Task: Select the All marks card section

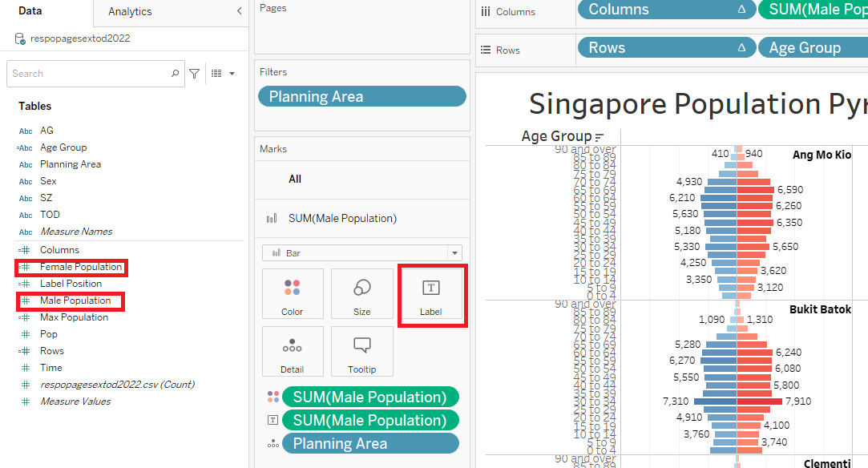Action: pos(295,180)
